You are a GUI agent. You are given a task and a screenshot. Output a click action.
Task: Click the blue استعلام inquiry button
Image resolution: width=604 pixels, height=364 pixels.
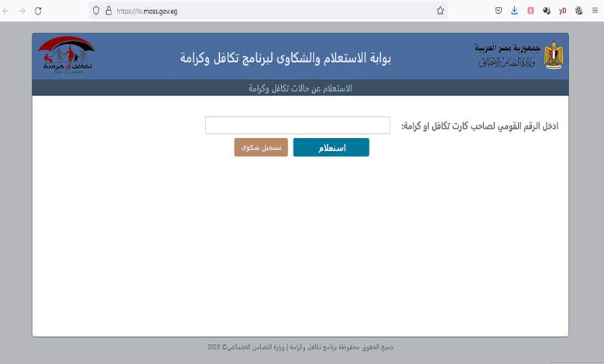pyautogui.click(x=331, y=147)
